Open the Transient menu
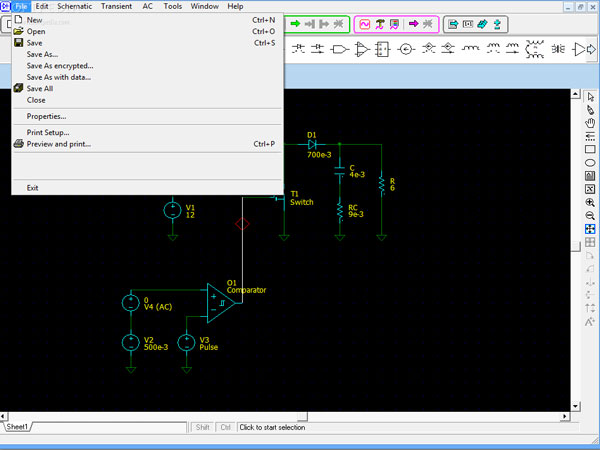The image size is (600, 450). (116, 6)
